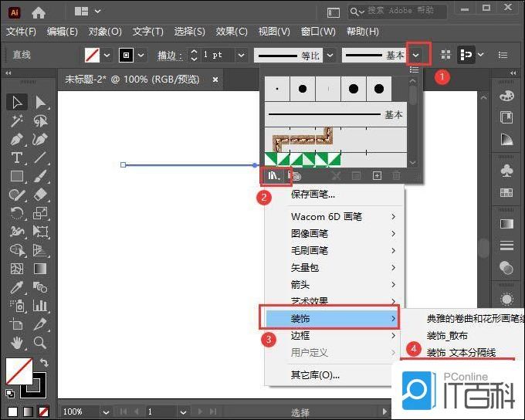This screenshot has height=420, width=525.
Task: Select the Hand tool
Action: pos(16,342)
